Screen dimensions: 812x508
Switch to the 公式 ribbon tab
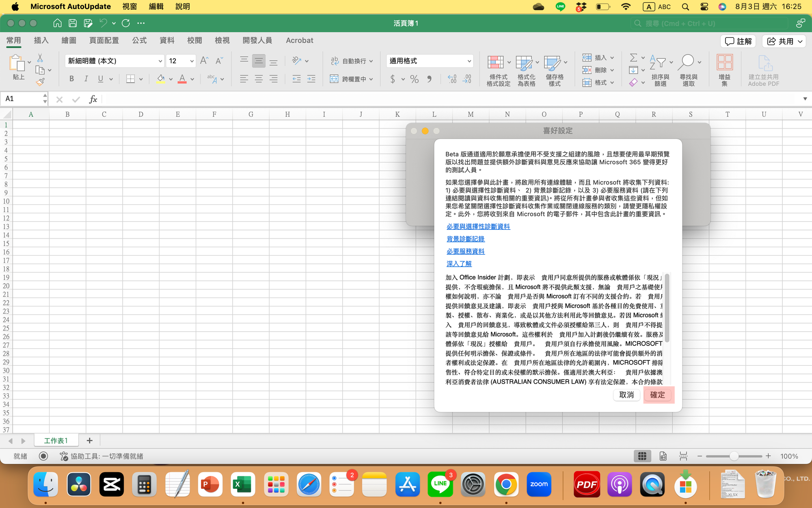(139, 40)
